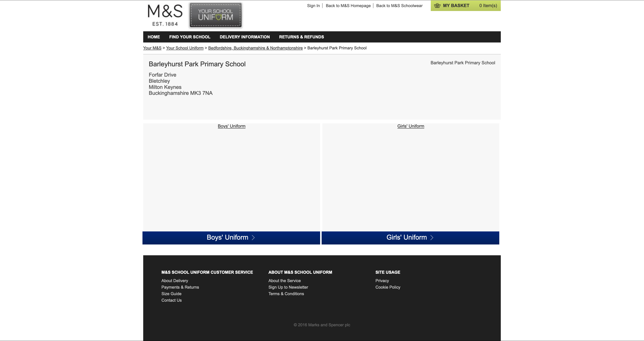This screenshot has width=644, height=341.
Task: Open About the Service footer link
Action: point(285,281)
